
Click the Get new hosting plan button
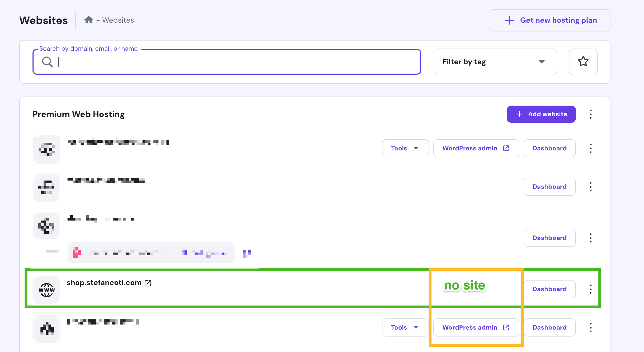point(550,20)
